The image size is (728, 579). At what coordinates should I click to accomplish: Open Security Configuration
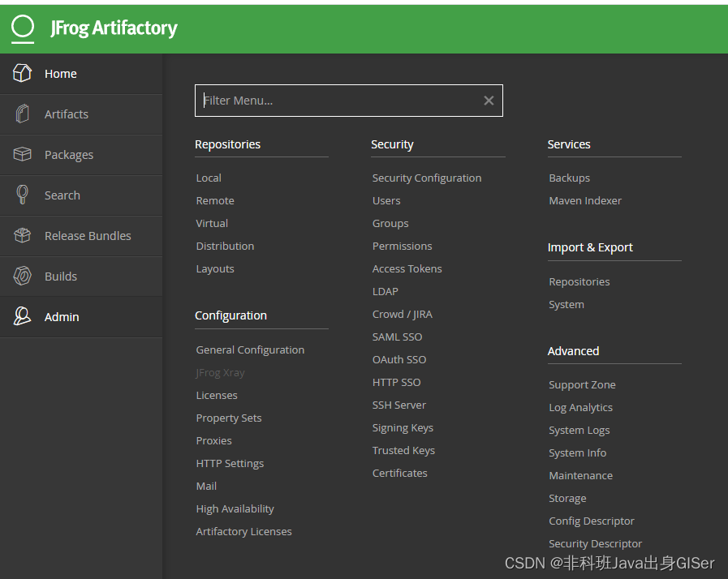coord(427,178)
